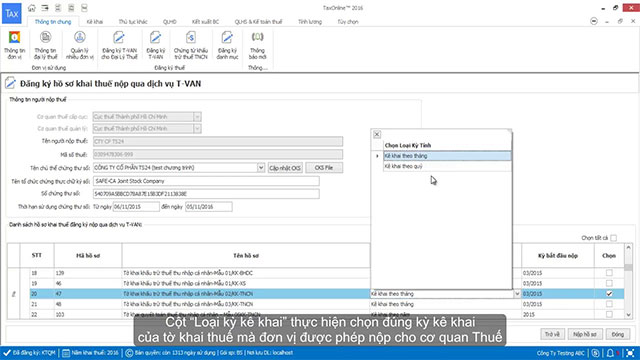Viewport: 640px width, 360px height.
Task: Open Thông tin đại lý thuế icon
Action: pos(45,45)
